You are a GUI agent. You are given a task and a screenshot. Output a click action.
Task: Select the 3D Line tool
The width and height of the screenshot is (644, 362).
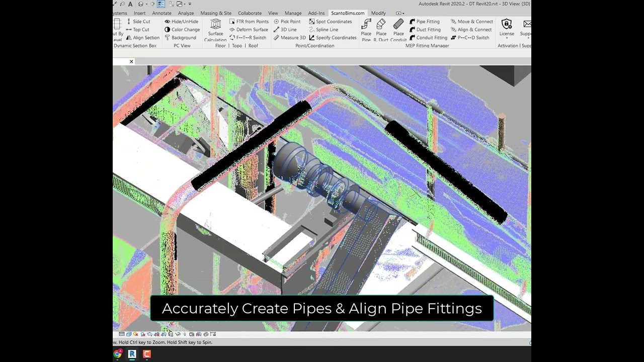(285, 30)
